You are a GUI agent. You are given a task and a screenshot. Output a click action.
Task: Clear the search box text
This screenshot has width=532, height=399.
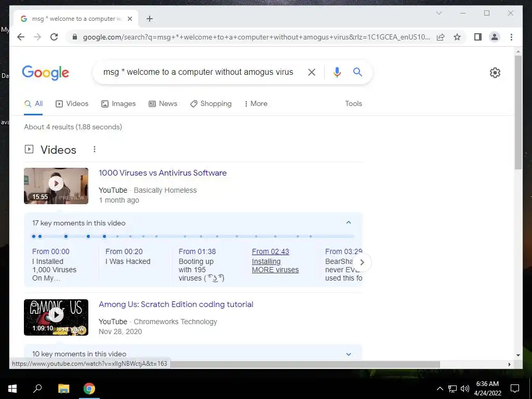312,72
